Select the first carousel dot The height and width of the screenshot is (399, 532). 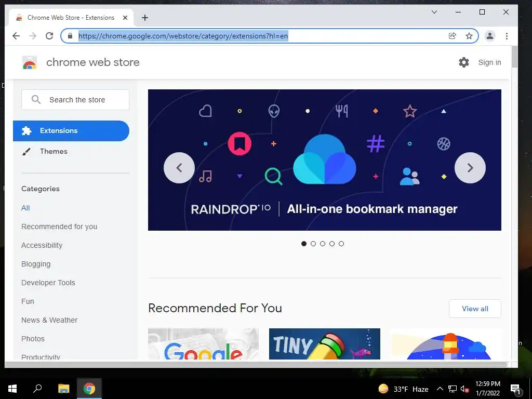[303, 244]
